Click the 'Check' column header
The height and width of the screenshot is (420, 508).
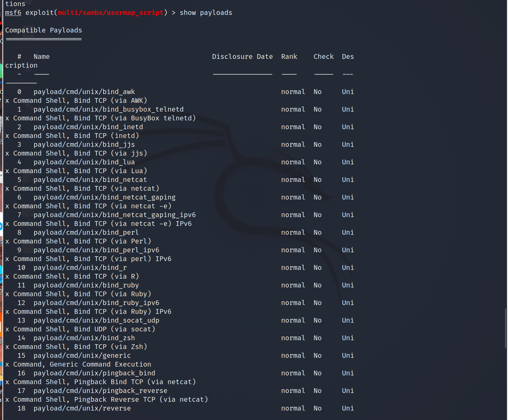pos(323,56)
